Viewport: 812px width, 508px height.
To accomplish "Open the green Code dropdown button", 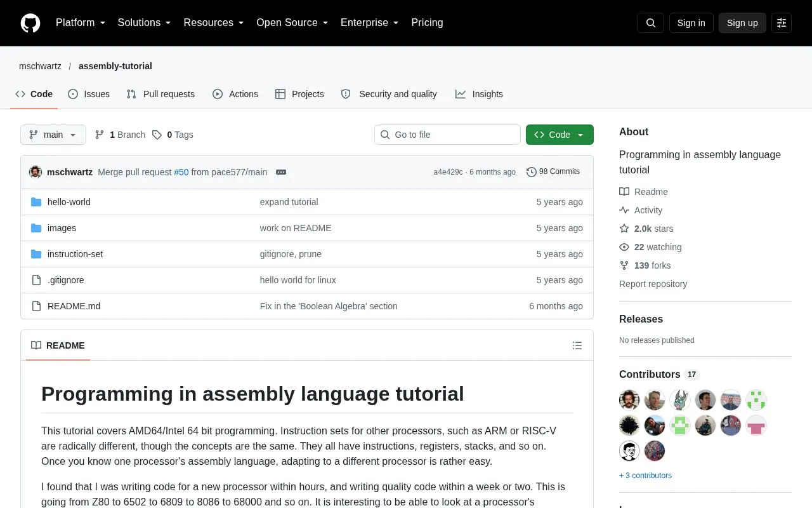I will pyautogui.click(x=560, y=135).
